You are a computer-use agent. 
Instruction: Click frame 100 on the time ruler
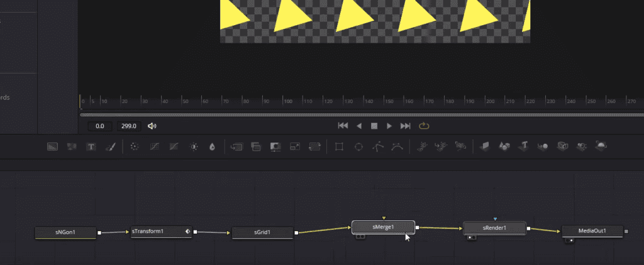click(287, 101)
